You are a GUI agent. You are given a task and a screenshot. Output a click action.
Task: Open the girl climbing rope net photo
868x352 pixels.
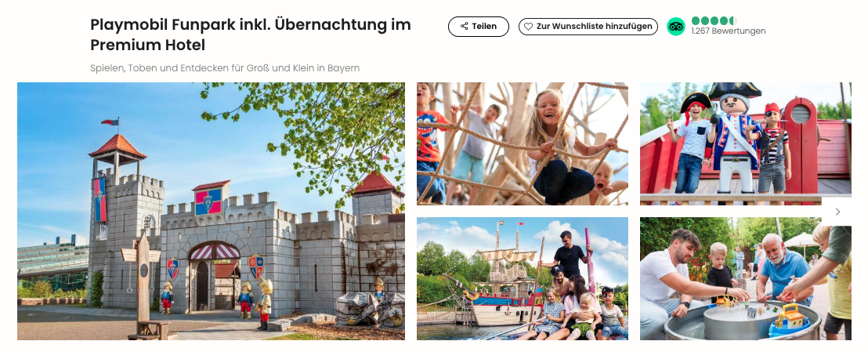coord(523,143)
